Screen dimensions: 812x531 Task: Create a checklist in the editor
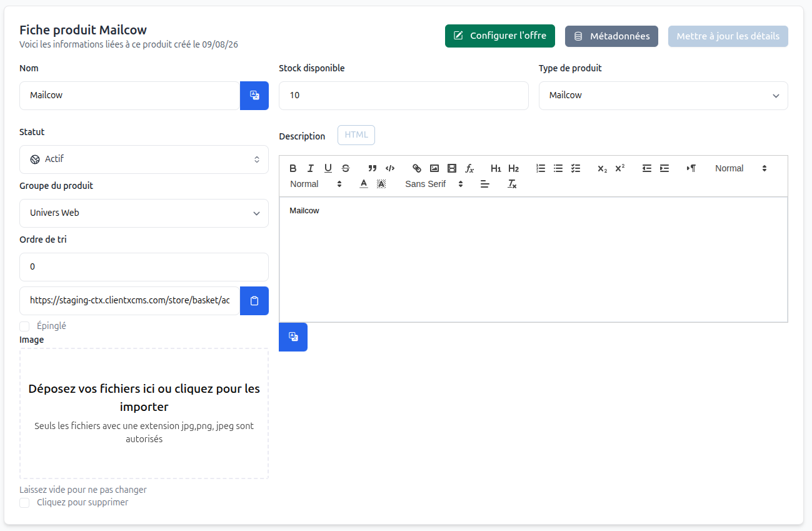576,168
